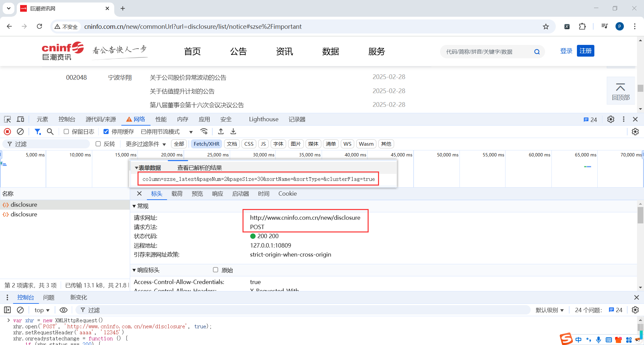Open the 默认级别 log level dropdown

(x=549, y=310)
